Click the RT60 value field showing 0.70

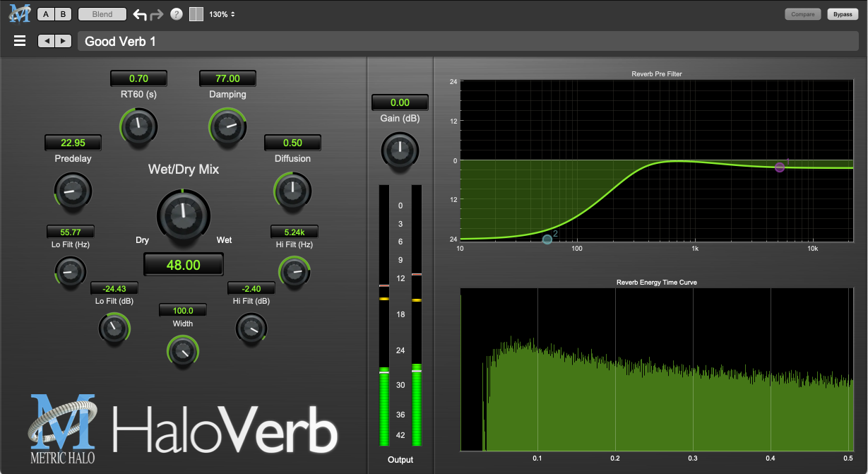[x=138, y=78]
